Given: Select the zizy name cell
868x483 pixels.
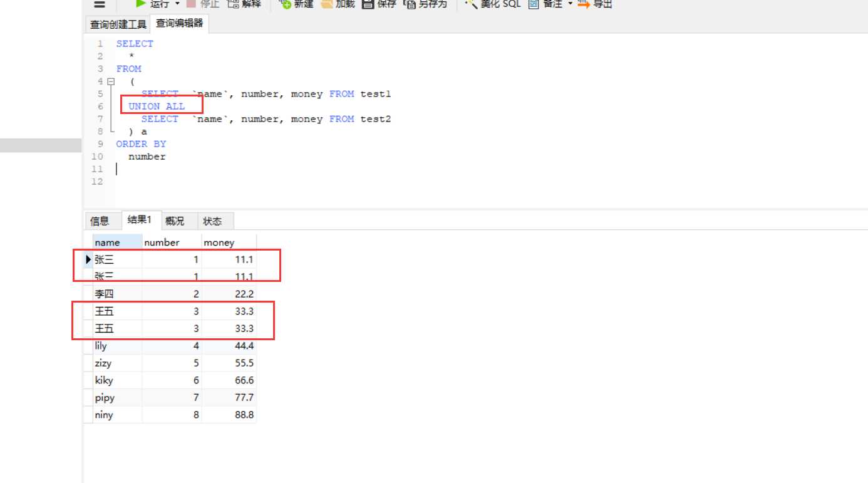Looking at the screenshot, I should 117,363.
